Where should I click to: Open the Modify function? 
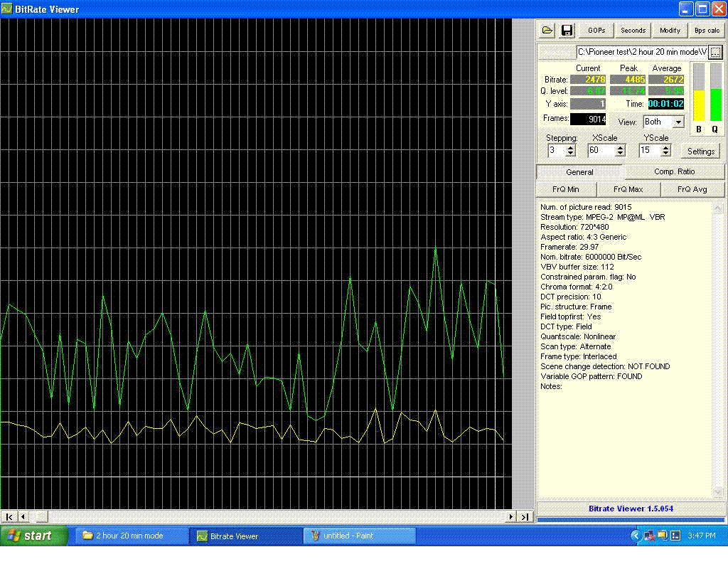670,31
